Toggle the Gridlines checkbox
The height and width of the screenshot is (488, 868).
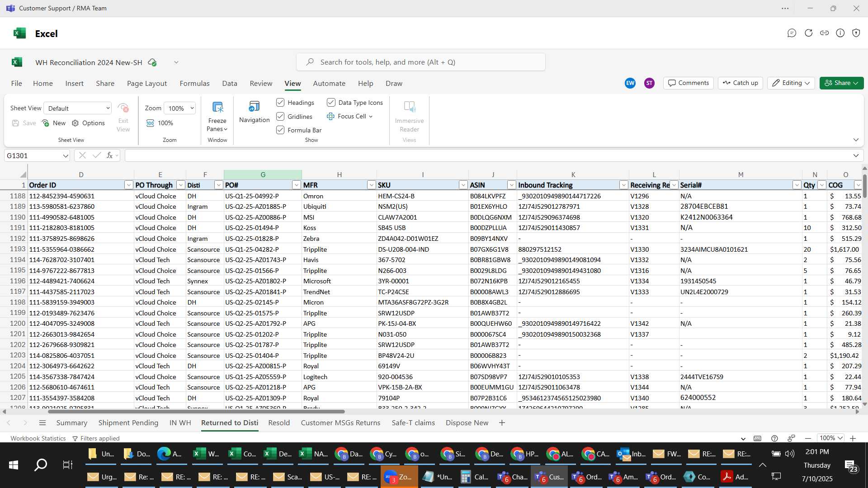280,117
